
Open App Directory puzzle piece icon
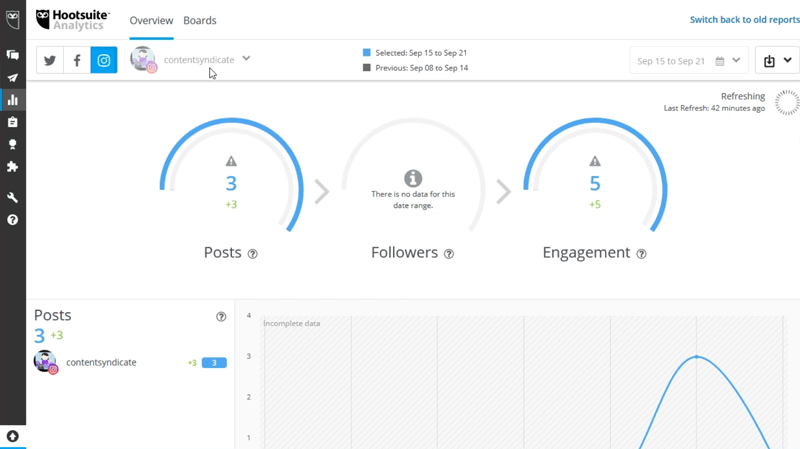(x=13, y=167)
